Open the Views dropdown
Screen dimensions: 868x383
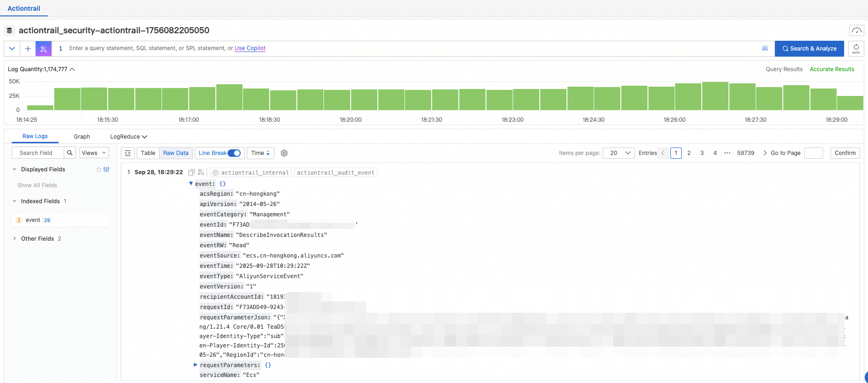click(x=95, y=153)
